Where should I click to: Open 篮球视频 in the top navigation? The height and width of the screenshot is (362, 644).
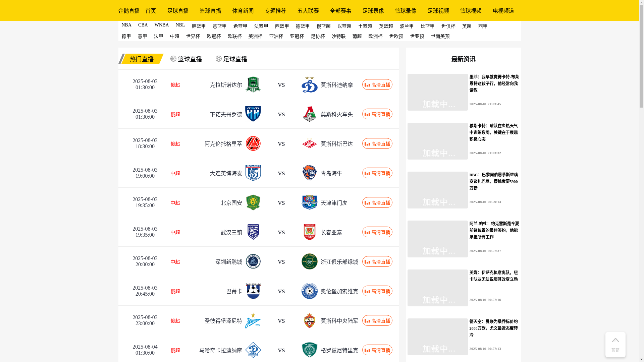click(471, 11)
